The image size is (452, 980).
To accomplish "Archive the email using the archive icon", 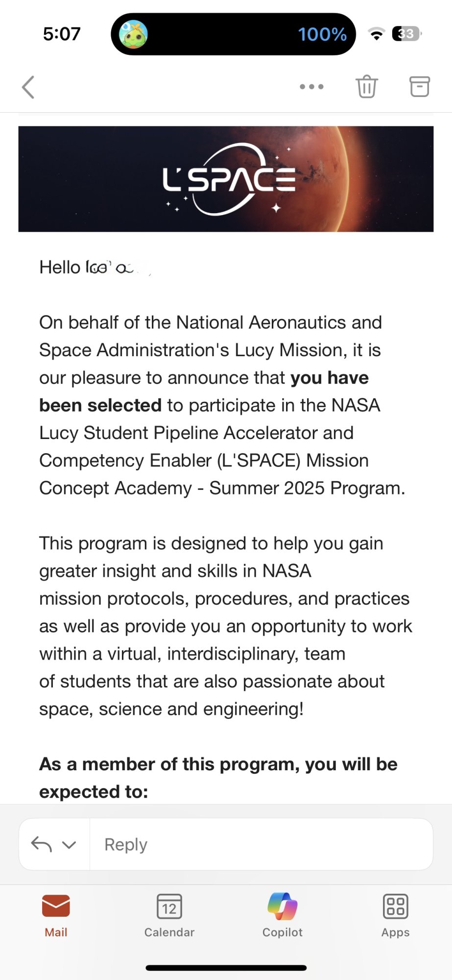I will pyautogui.click(x=419, y=87).
